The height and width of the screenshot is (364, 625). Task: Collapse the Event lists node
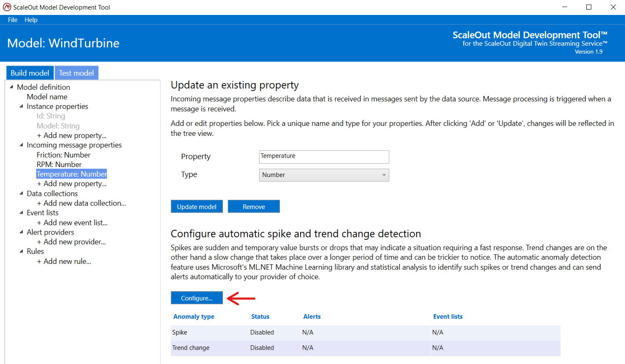tap(21, 212)
